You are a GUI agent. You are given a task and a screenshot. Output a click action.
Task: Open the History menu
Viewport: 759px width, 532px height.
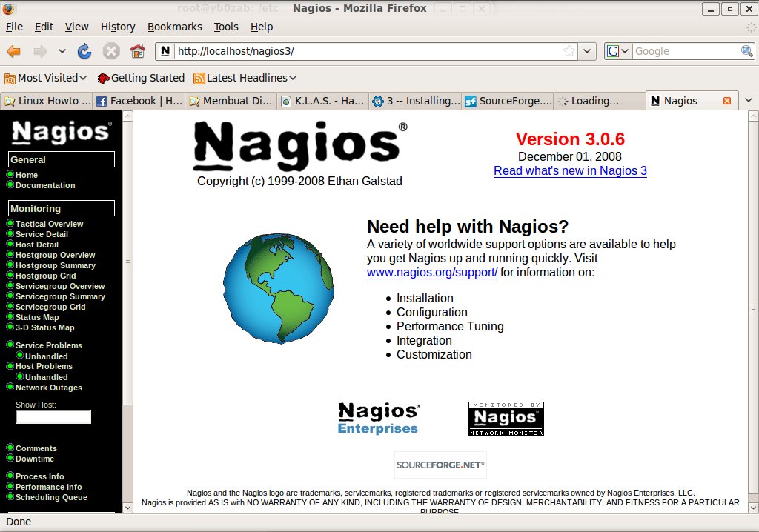coord(118,27)
